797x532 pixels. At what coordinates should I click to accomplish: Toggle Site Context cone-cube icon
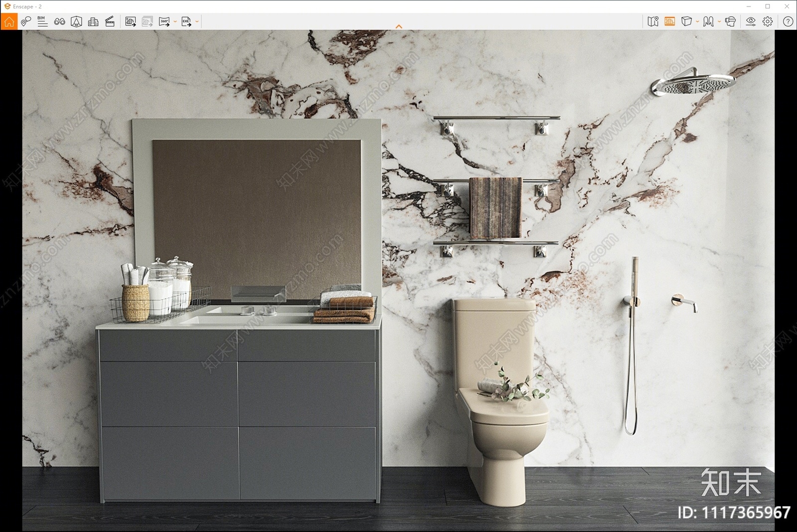[x=76, y=21]
